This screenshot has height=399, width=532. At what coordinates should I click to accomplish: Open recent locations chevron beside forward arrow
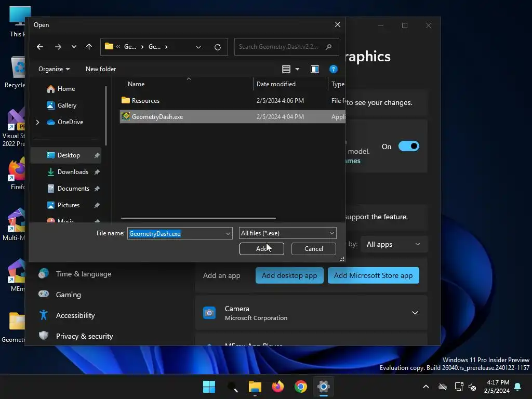point(74,47)
